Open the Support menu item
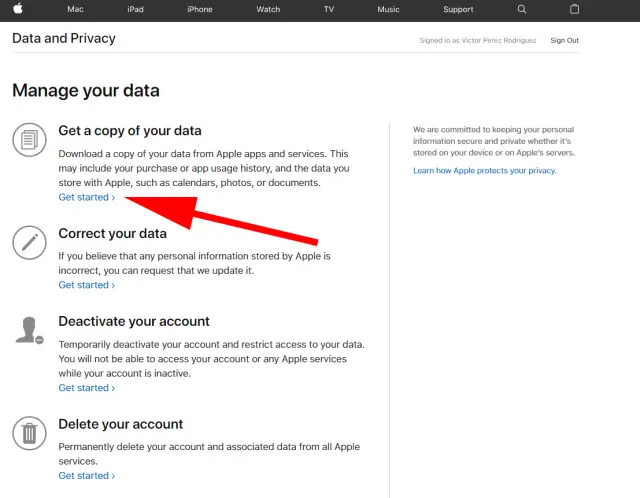Image resolution: width=640 pixels, height=498 pixels. pos(458,9)
